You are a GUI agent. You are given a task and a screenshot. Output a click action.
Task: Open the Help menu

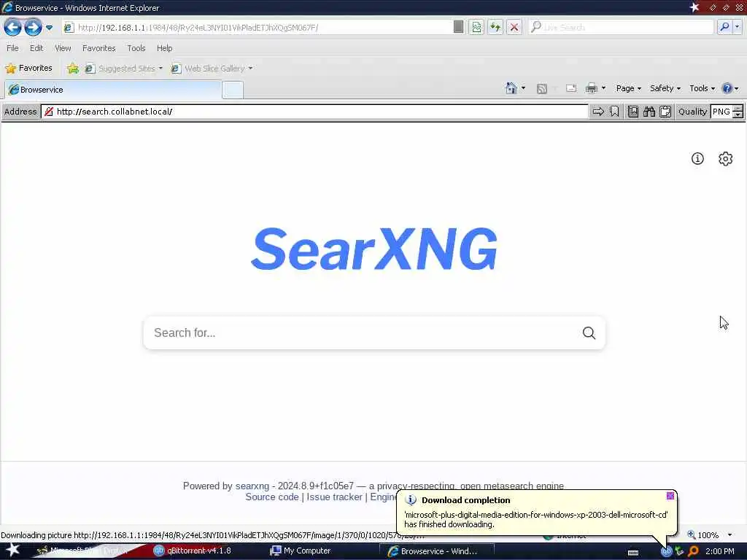(164, 48)
